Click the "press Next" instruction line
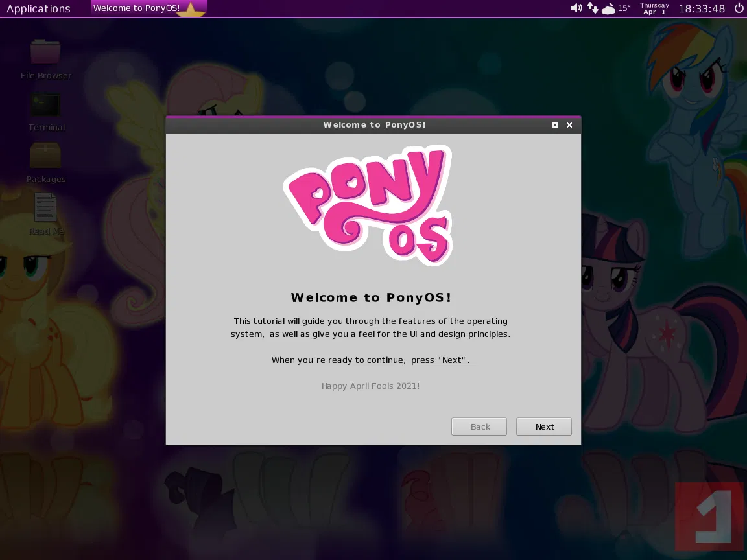This screenshot has width=747, height=560. [370, 360]
